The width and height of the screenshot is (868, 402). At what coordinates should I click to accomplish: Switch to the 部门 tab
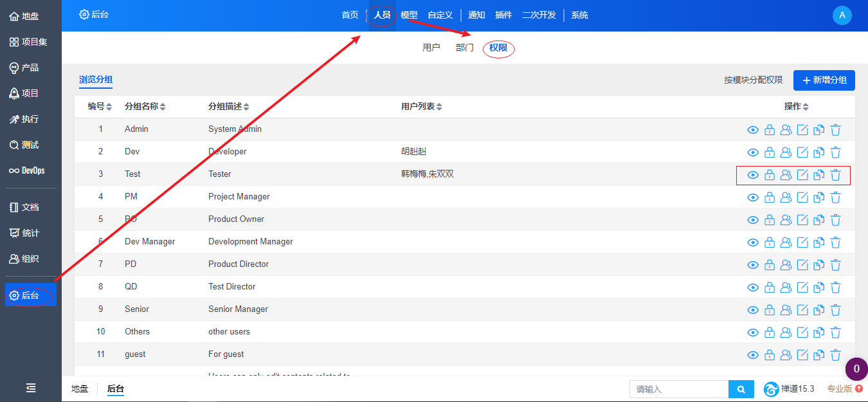[465, 48]
